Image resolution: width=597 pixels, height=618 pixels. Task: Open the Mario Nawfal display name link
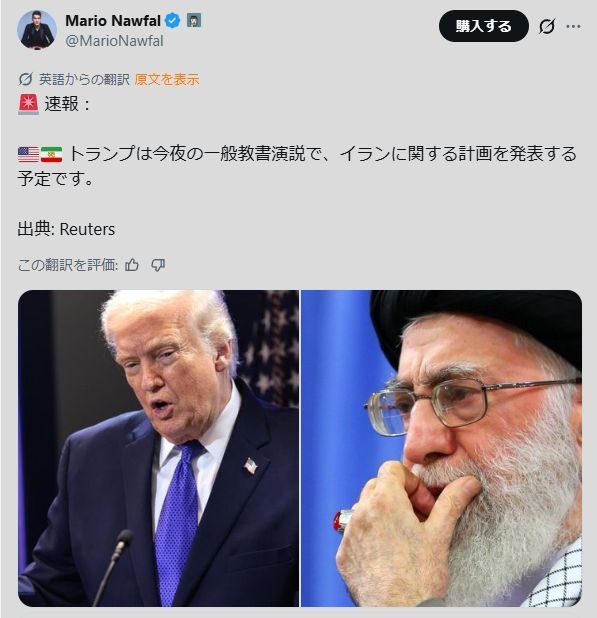pos(113,20)
